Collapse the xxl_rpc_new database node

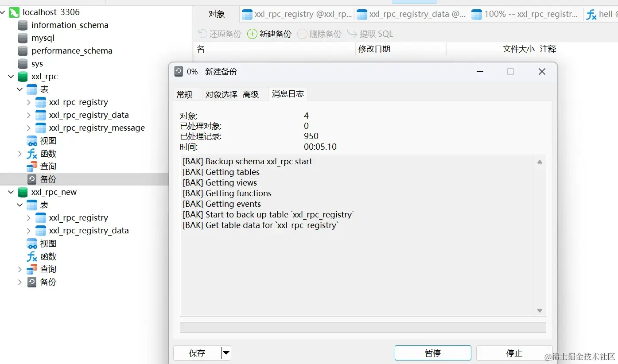pos(11,192)
